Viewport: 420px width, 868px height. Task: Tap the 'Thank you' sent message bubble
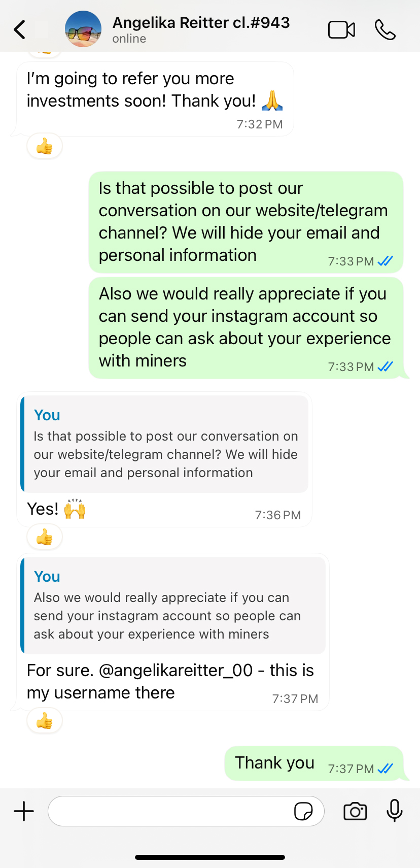274,763
